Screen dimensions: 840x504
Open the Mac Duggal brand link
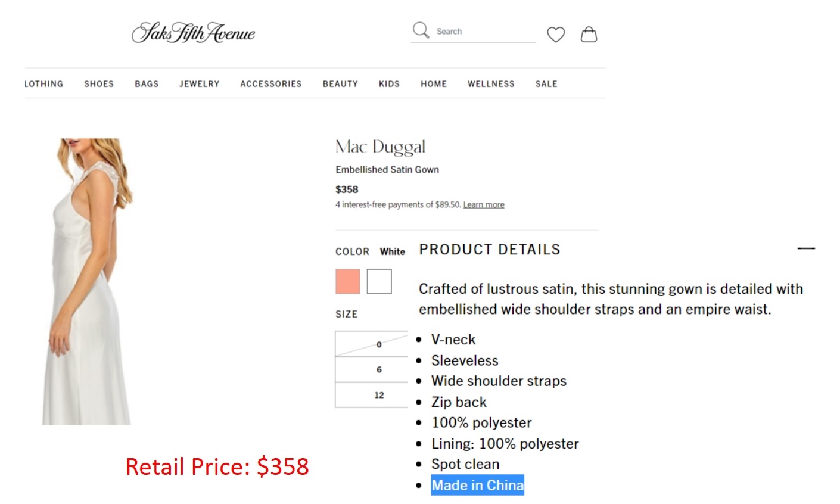(381, 147)
